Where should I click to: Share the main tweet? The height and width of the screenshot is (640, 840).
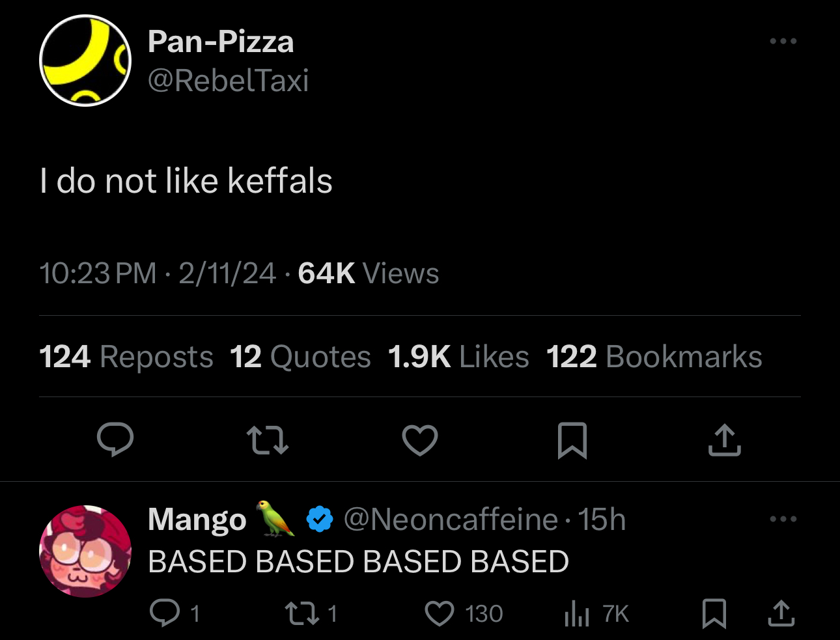tap(724, 440)
